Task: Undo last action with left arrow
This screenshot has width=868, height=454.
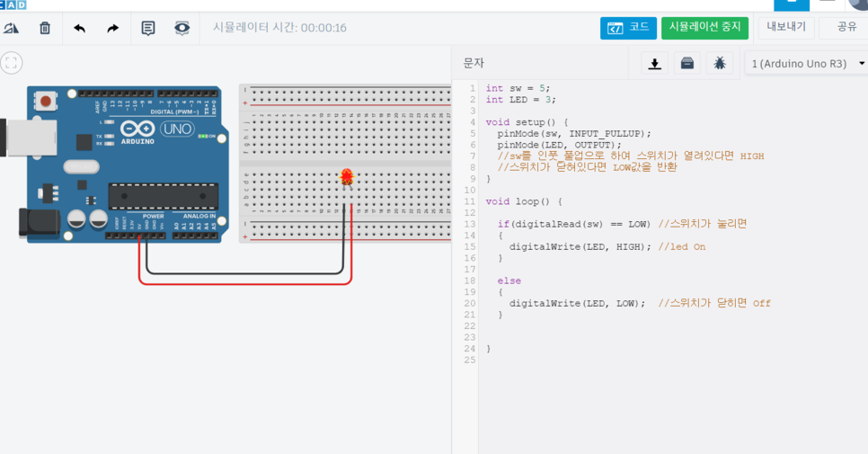Action: click(80, 28)
